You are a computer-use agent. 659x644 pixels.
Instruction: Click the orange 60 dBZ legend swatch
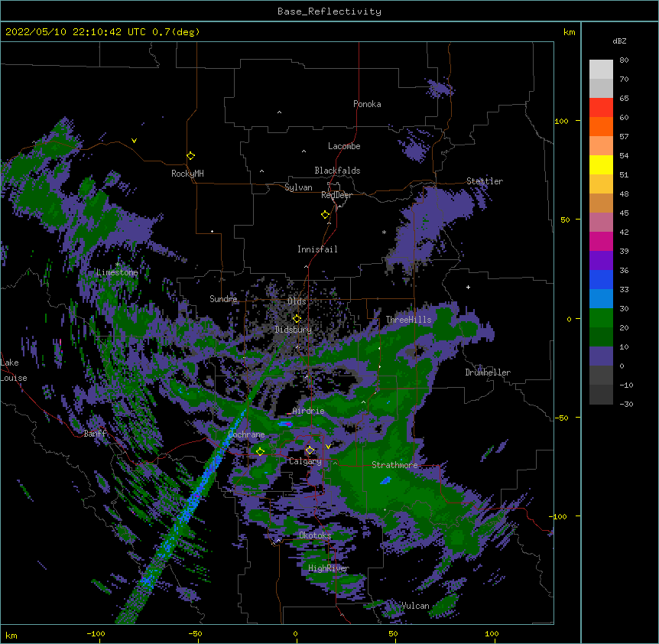pyautogui.click(x=601, y=126)
